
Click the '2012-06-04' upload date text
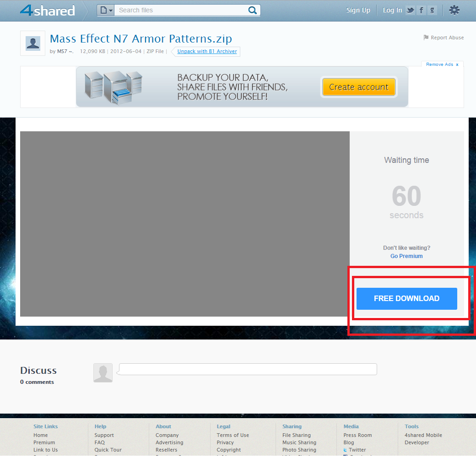pyautogui.click(x=126, y=52)
